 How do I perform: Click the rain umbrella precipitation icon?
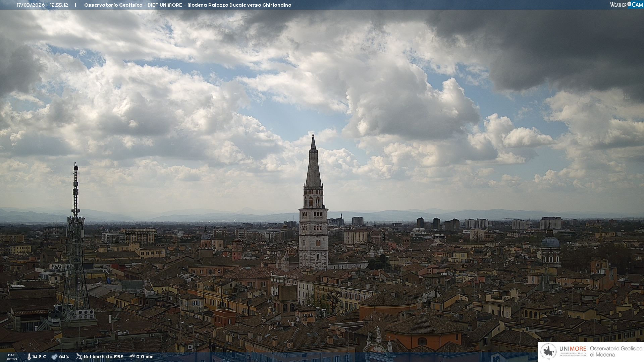[x=132, y=357]
